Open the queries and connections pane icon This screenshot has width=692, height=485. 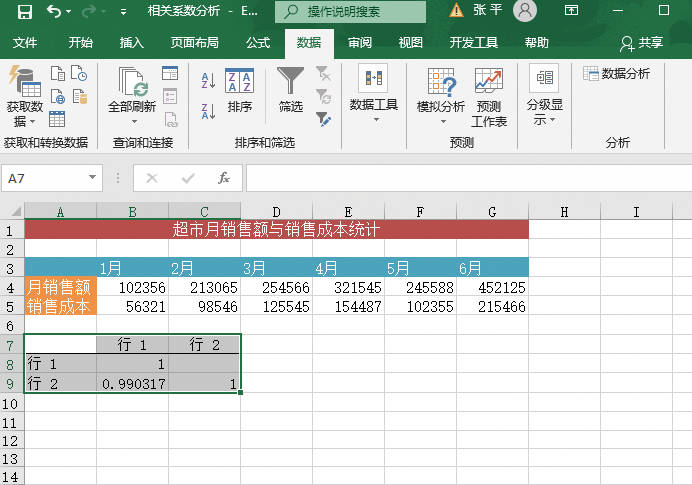[170, 73]
